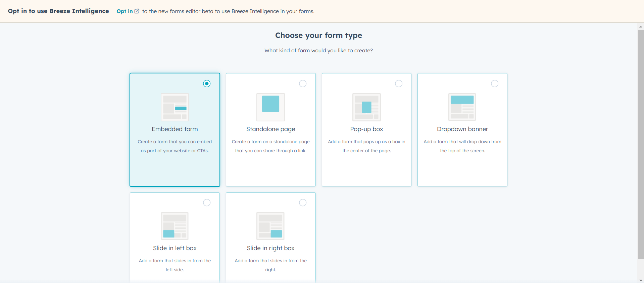
Task: Click the 'Choose your form type' heading
Action: [x=318, y=35]
